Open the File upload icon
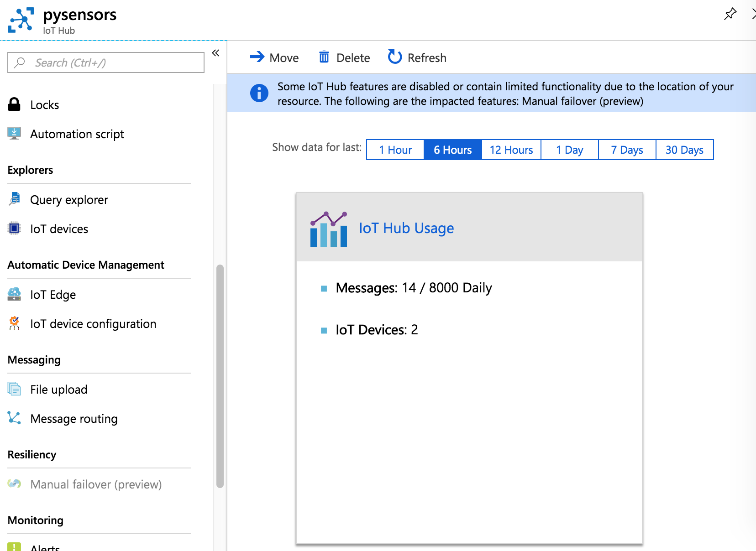This screenshot has height=551, width=756. coord(14,389)
